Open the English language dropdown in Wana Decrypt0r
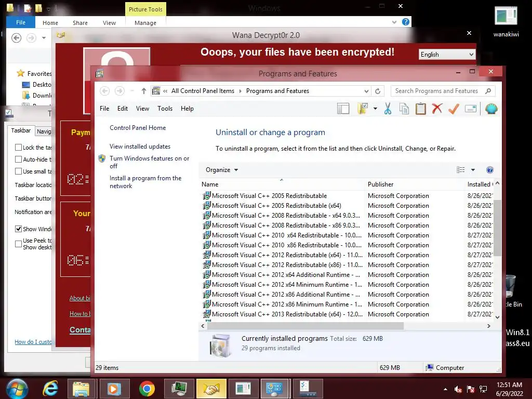Screen dimensions: 532x399 (x=447, y=54)
